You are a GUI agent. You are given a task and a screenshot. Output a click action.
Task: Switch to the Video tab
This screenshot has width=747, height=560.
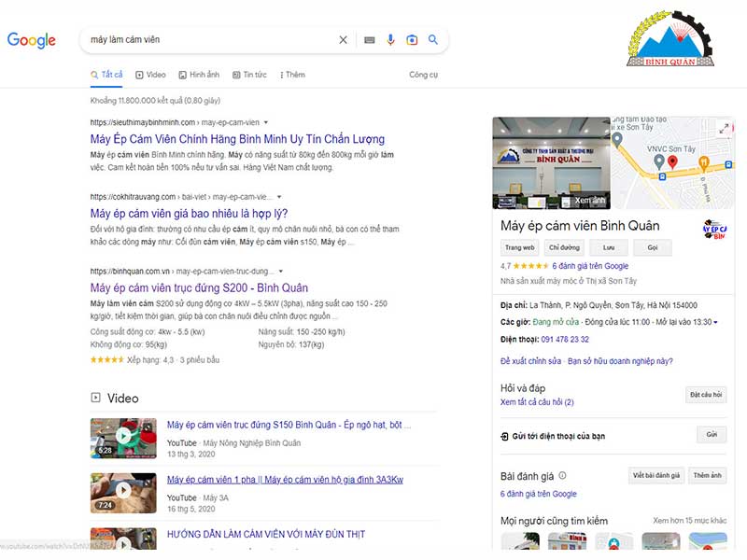point(150,75)
